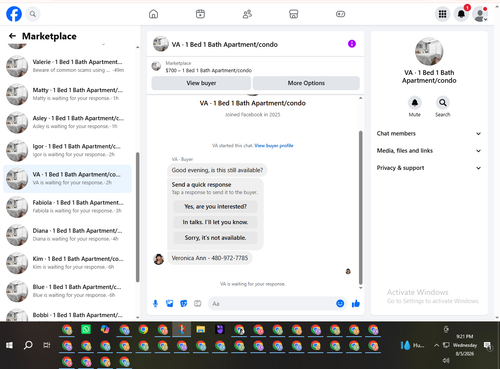Open the View buyer profile link
This screenshot has width=500, height=369.
pos(274,146)
